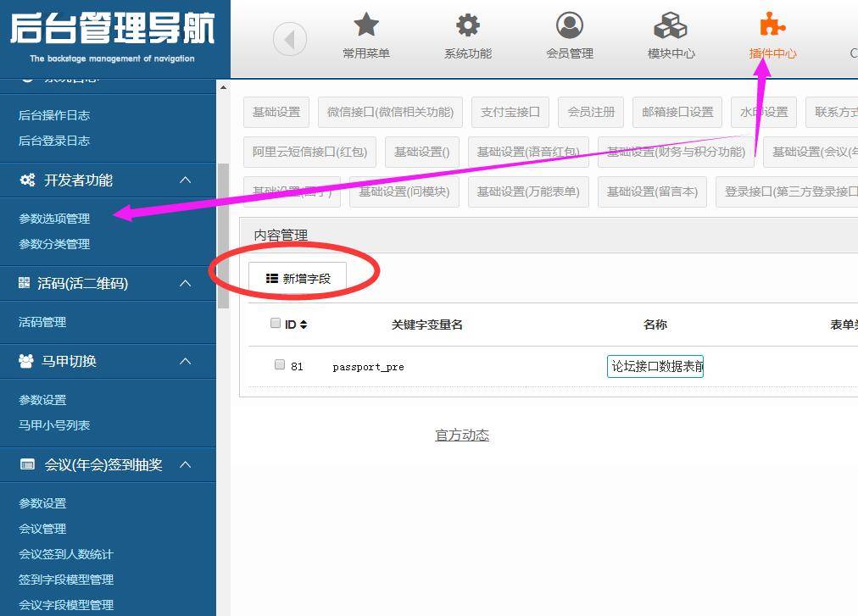The height and width of the screenshot is (616, 858).
Task: Open 参数设置 under 马甲切换
Action: coord(42,400)
